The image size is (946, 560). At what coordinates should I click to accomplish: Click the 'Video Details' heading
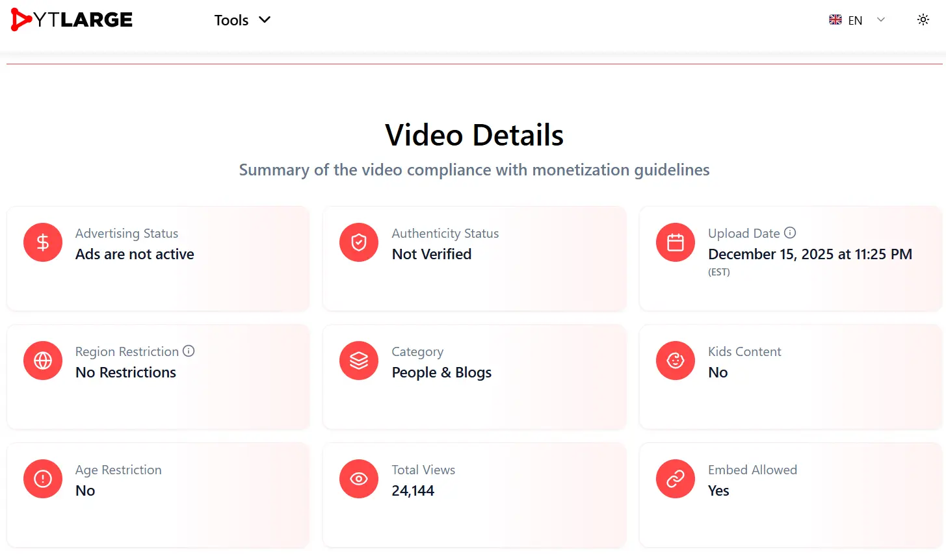[474, 135]
